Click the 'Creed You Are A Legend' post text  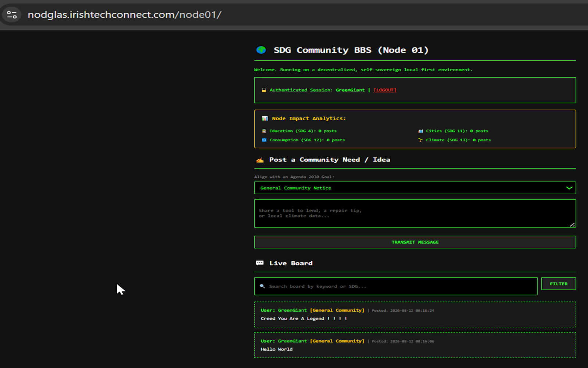pyautogui.click(x=304, y=319)
